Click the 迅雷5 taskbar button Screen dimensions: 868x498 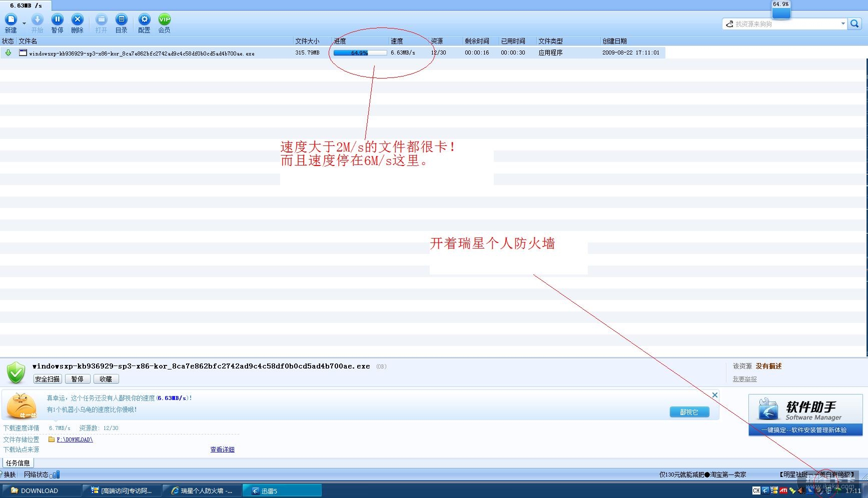[x=282, y=490]
